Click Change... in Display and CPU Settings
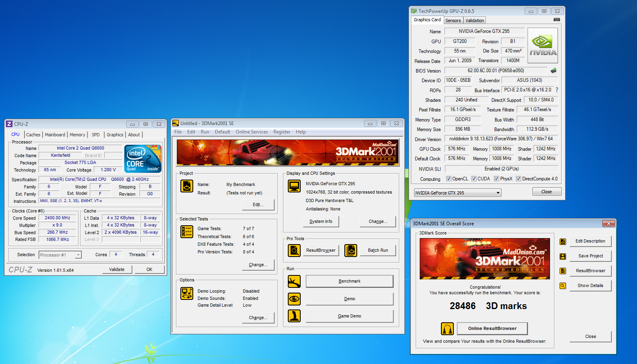Screen dimensions: 637x364 [x=378, y=221]
